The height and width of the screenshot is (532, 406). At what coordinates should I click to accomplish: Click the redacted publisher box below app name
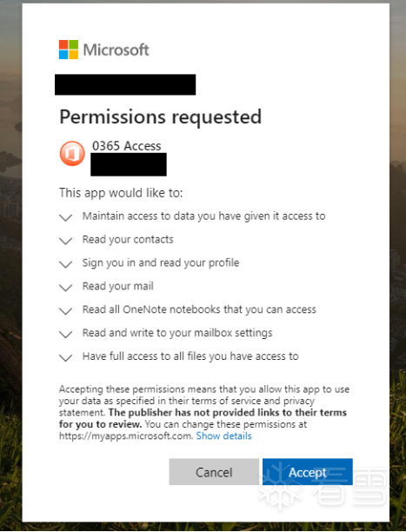[129, 164]
